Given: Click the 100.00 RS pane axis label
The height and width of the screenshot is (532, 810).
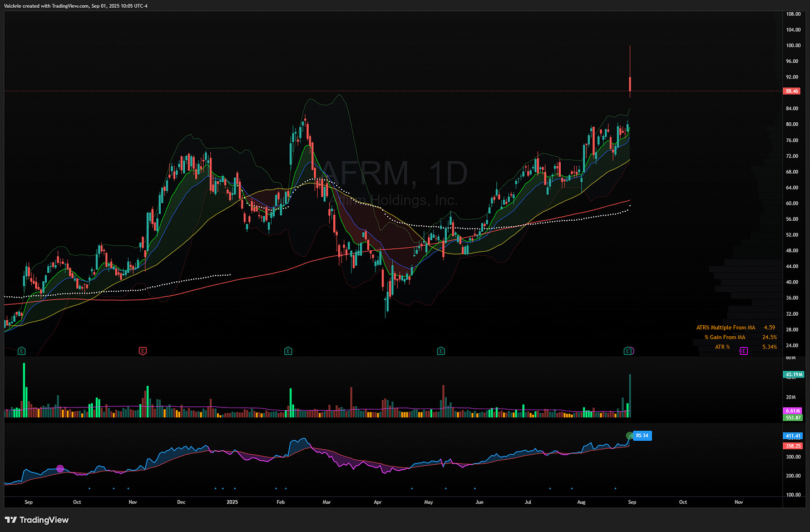Looking at the screenshot, I should (793, 495).
